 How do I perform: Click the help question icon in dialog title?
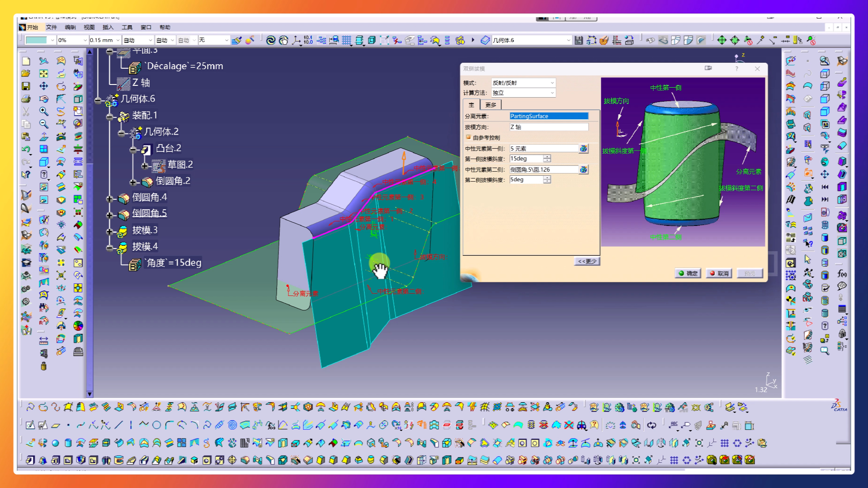tap(737, 69)
